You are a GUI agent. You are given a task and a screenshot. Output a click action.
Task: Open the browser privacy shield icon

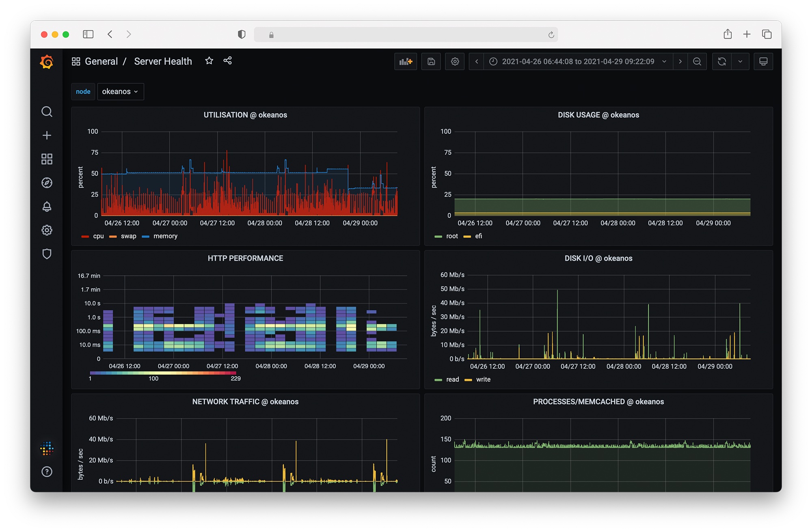point(242,34)
